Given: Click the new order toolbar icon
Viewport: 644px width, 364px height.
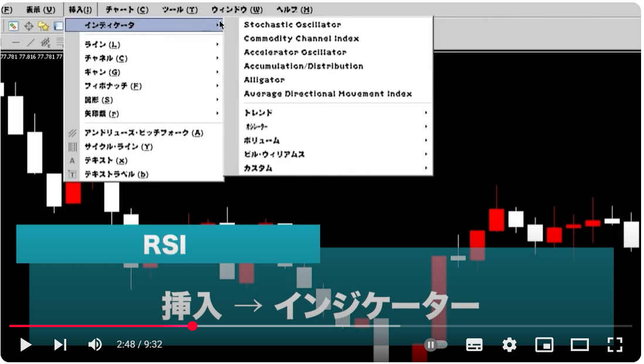Looking at the screenshot, I should click(13, 26).
